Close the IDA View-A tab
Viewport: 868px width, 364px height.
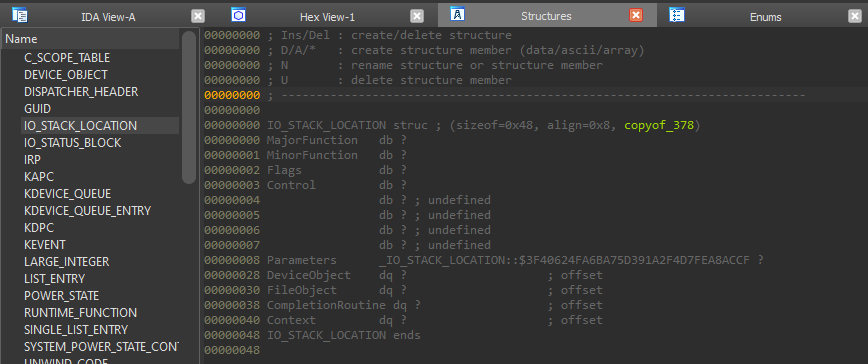tap(198, 16)
